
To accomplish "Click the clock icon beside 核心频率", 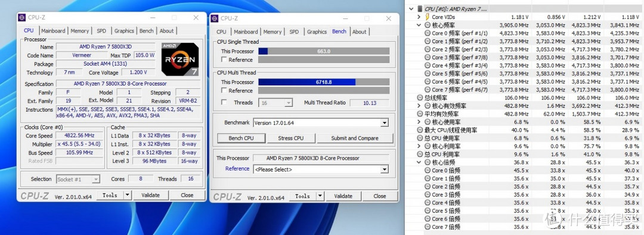I will click(427, 25).
